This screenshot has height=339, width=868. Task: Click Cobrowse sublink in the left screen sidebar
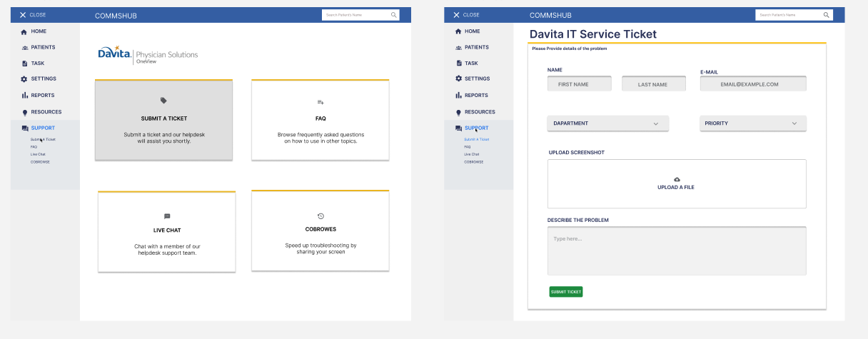point(40,162)
